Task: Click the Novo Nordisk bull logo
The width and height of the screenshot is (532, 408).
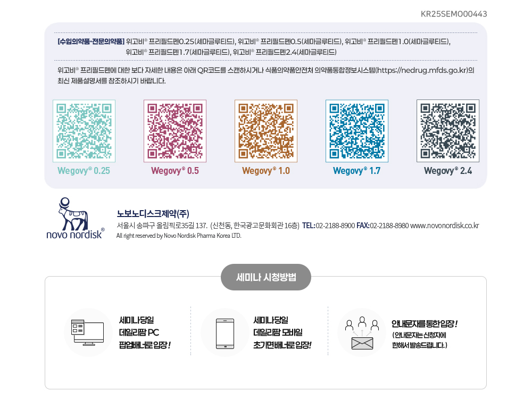Action: [x=75, y=219]
